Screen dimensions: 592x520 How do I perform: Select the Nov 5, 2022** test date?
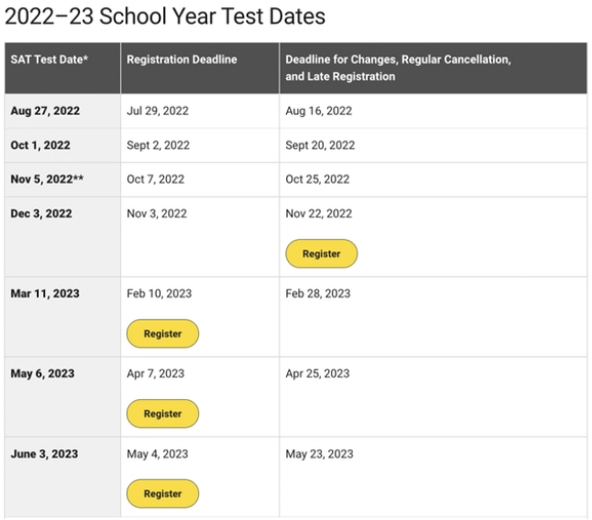(47, 179)
